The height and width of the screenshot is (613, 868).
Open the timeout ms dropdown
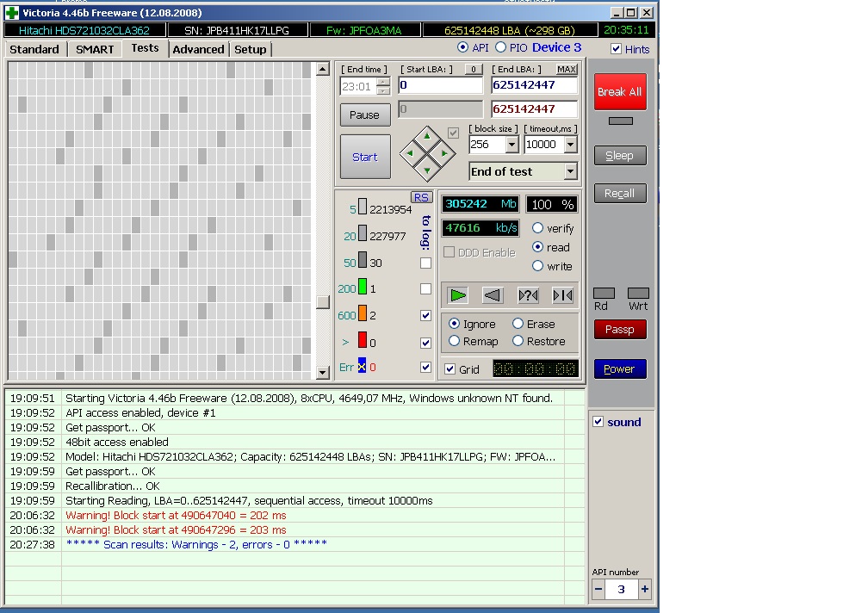tap(570, 145)
